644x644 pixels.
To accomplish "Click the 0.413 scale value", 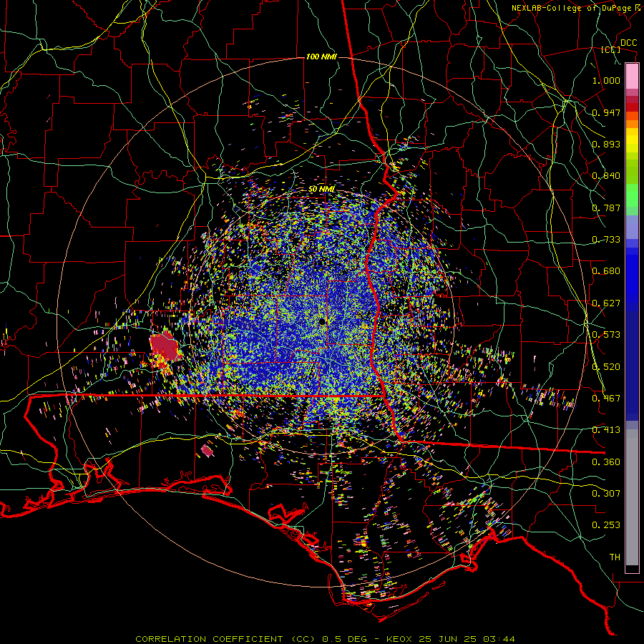I will tap(606, 430).
